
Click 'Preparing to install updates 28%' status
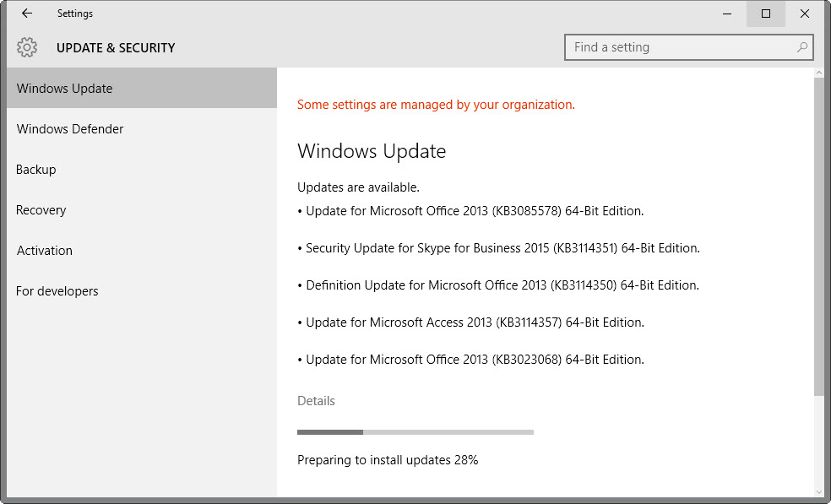tap(388, 460)
